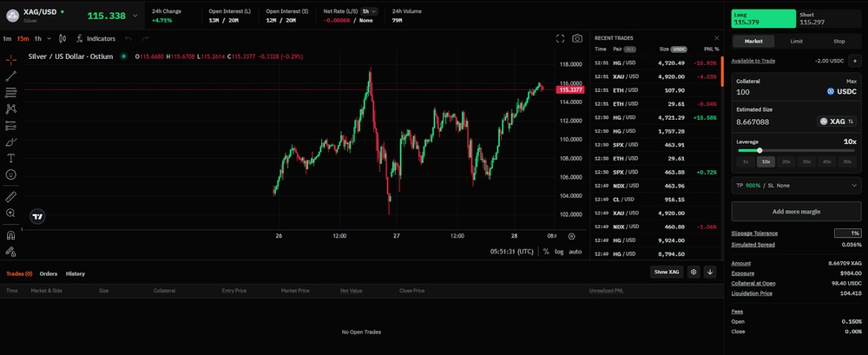Take a chart snapshot with camera icon
This screenshot has height=355, width=868.
click(x=577, y=38)
